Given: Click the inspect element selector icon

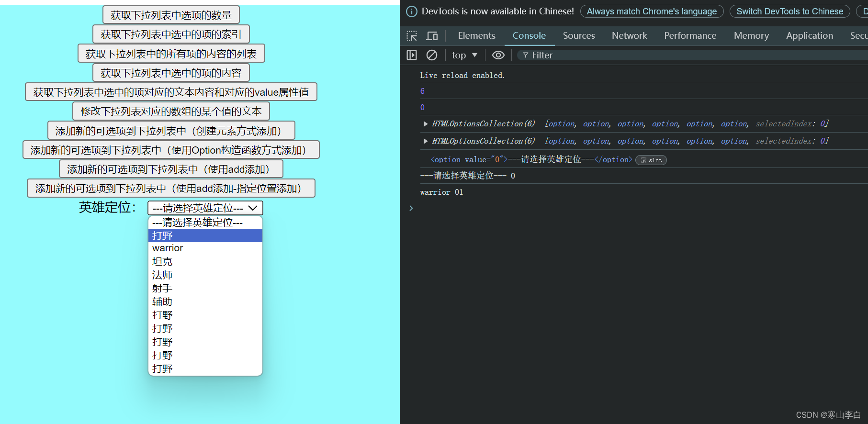Looking at the screenshot, I should click(x=412, y=36).
